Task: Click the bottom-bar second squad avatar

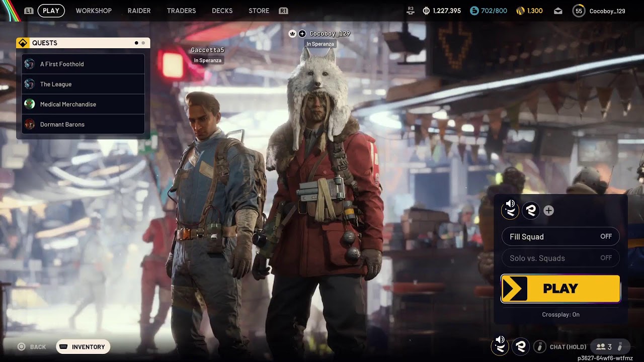Action: 521,346
